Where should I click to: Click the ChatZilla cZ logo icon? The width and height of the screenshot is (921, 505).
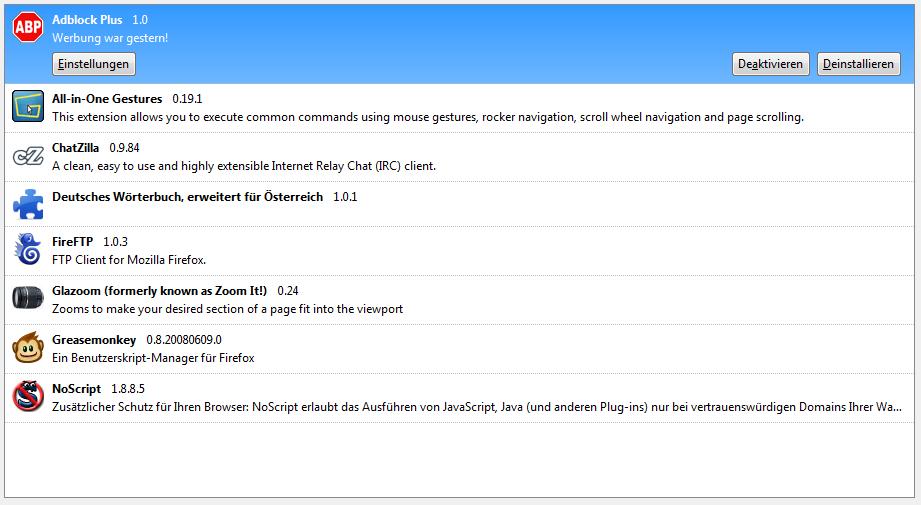(28, 156)
